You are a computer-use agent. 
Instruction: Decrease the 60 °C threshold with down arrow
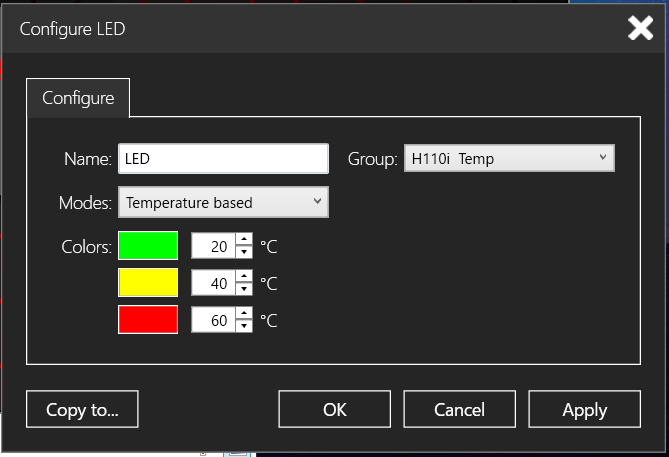click(244, 326)
